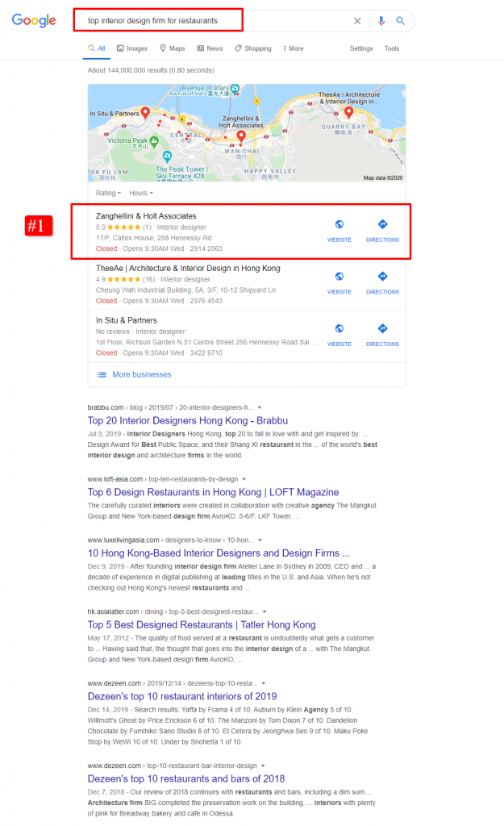Viewport: 504px width, 826px height.
Task: Open Top 20 Interior Designers Hong Kong - Brabbu
Action: [187, 420]
